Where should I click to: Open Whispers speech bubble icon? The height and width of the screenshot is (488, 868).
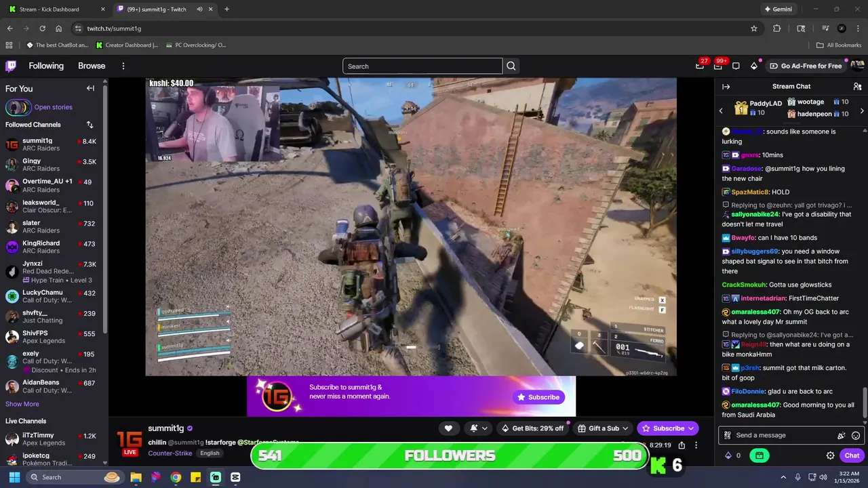coord(736,66)
